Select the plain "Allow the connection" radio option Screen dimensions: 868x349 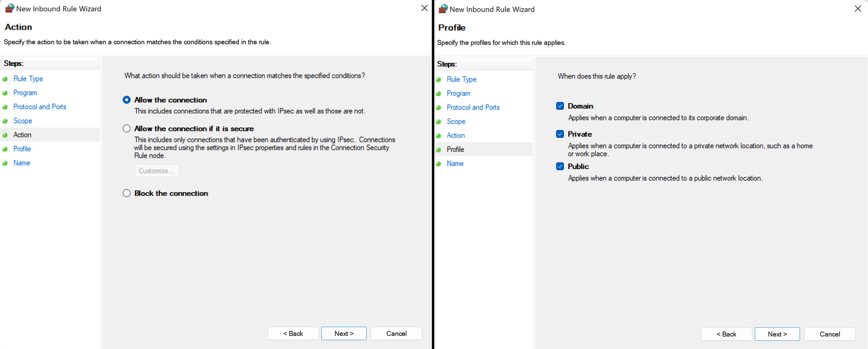[127, 100]
